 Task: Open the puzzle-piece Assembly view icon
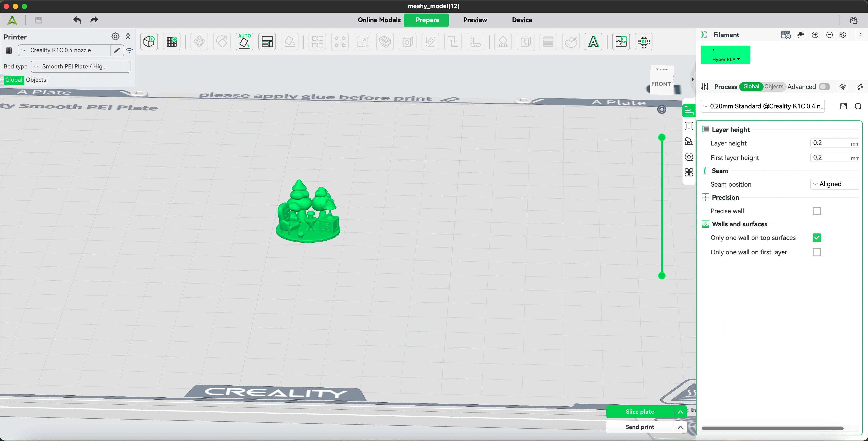[621, 42]
